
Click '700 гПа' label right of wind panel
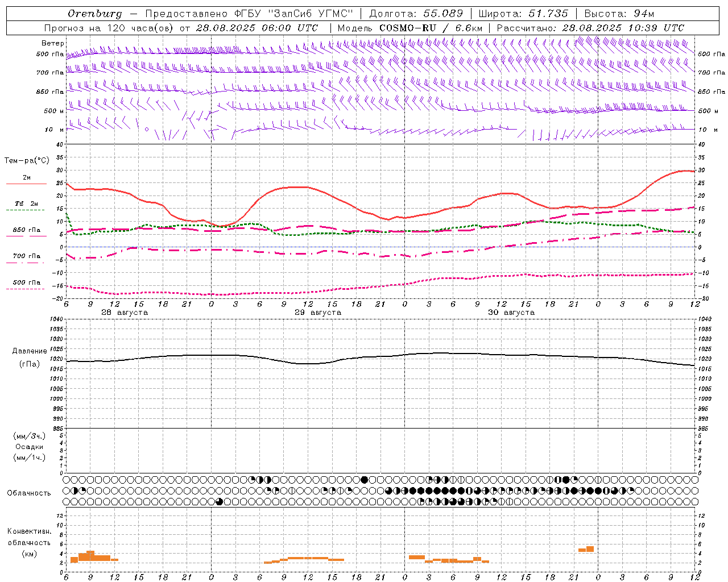(x=712, y=73)
